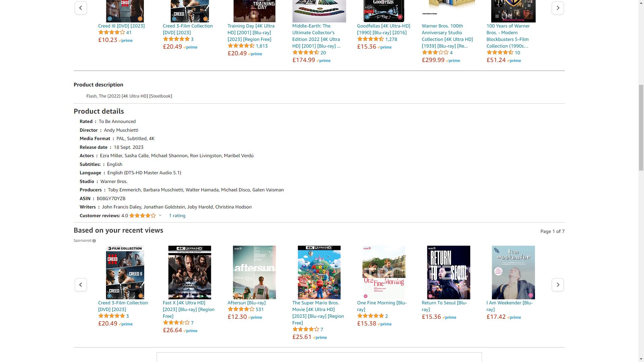
Task: Open 100 Years of Warner Bros. Modern Blockbusters link
Action: (x=508, y=36)
